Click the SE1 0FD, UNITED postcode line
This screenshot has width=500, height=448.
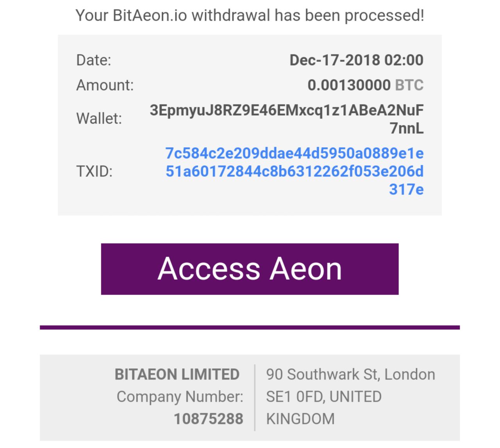[324, 396]
